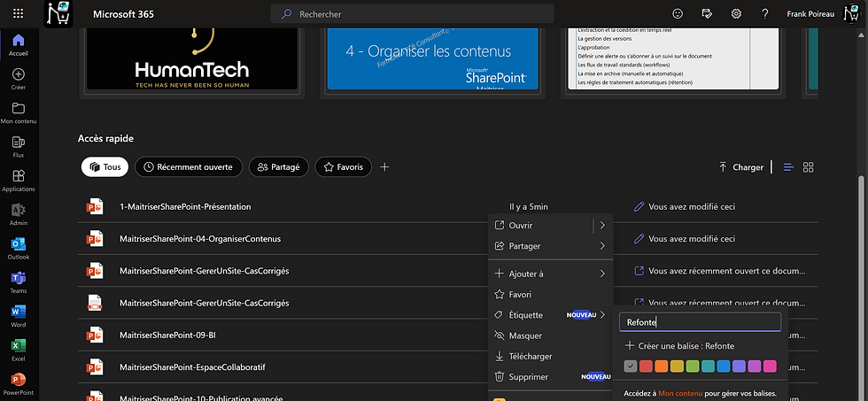
Task: Go to Accueil in left sidebar
Action: point(19,45)
